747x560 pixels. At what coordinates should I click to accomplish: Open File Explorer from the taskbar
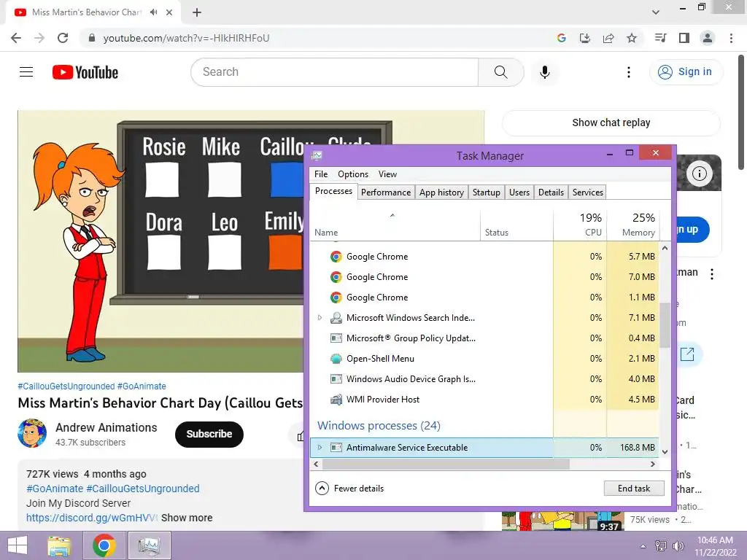click(60, 545)
